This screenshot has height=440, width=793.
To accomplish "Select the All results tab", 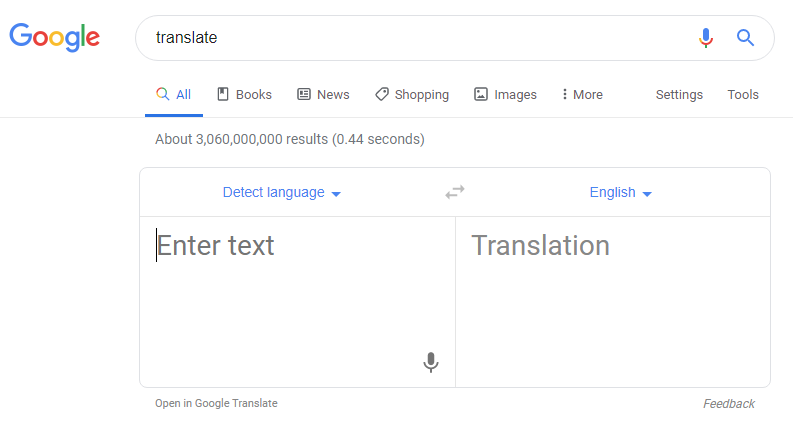I will coord(173,95).
